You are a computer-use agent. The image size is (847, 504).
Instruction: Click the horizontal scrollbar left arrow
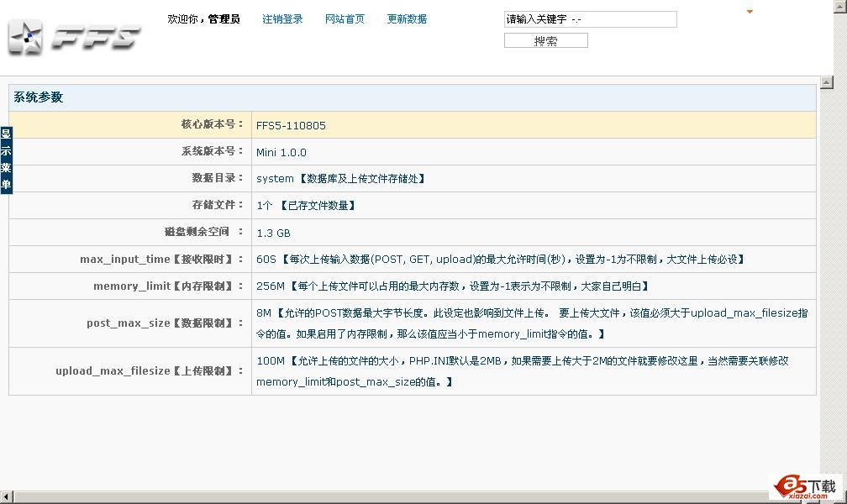[5, 497]
